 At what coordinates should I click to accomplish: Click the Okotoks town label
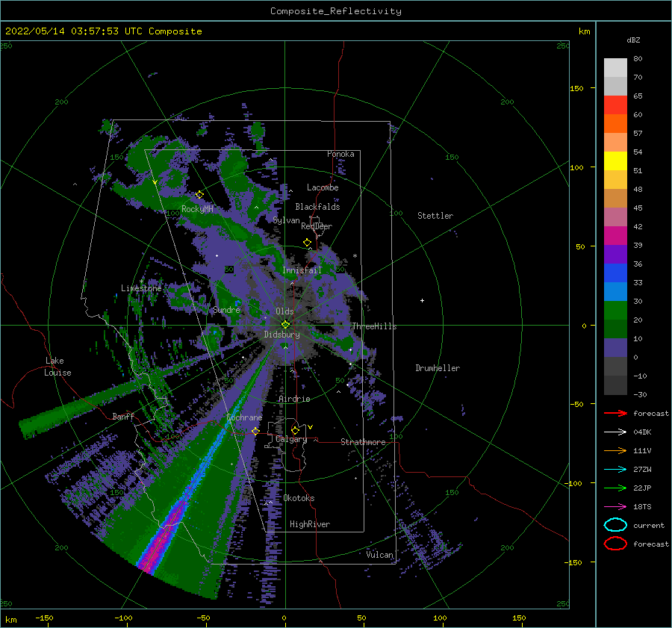tap(299, 498)
